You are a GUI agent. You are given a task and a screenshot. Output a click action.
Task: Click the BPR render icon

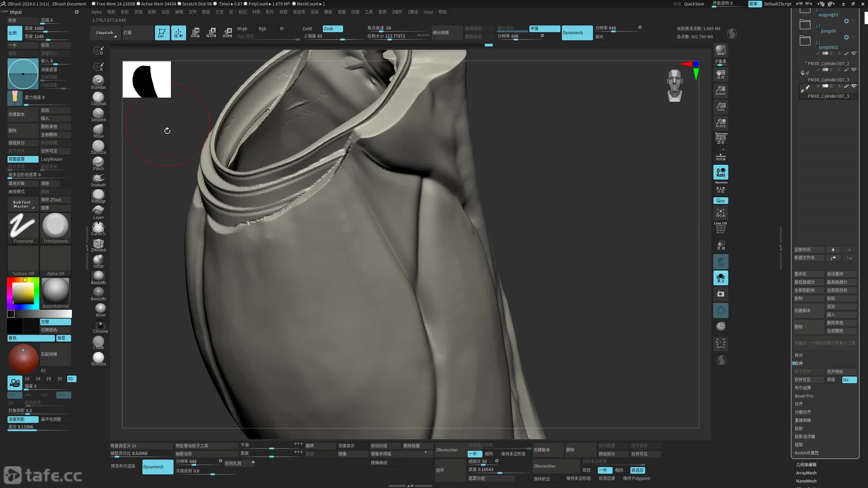click(721, 50)
